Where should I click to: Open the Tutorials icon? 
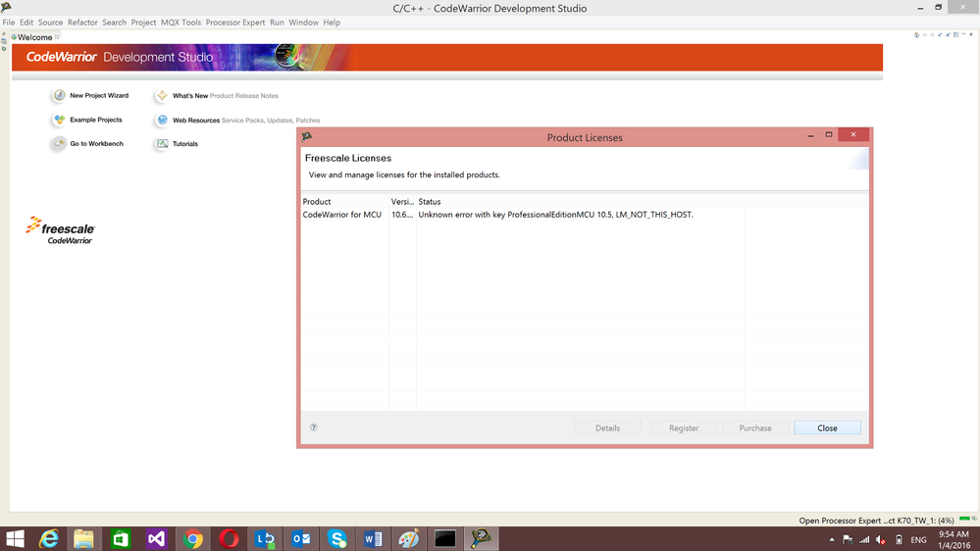[x=162, y=144]
